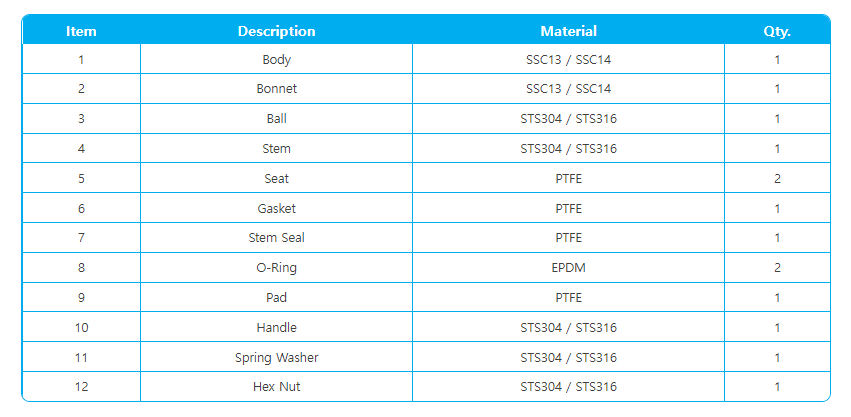This screenshot has width=851, height=417.
Task: Click the Handle description cell
Action: [x=276, y=327]
